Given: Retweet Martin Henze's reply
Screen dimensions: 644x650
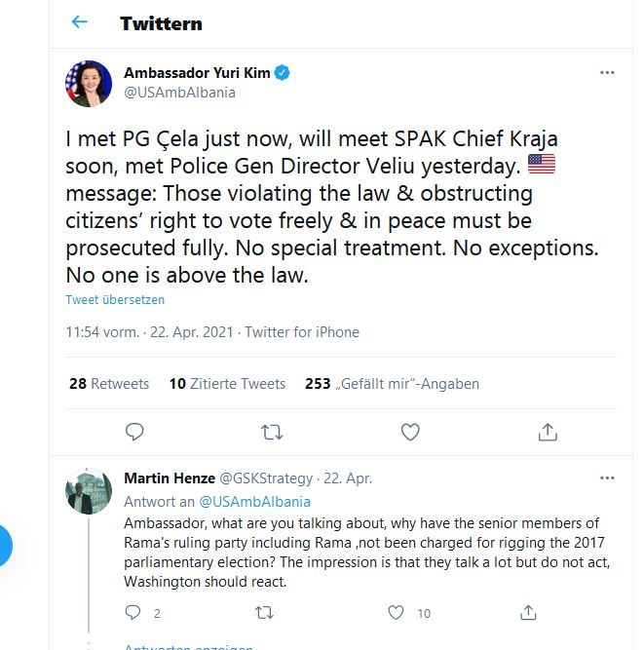Looking at the screenshot, I should [264, 613].
